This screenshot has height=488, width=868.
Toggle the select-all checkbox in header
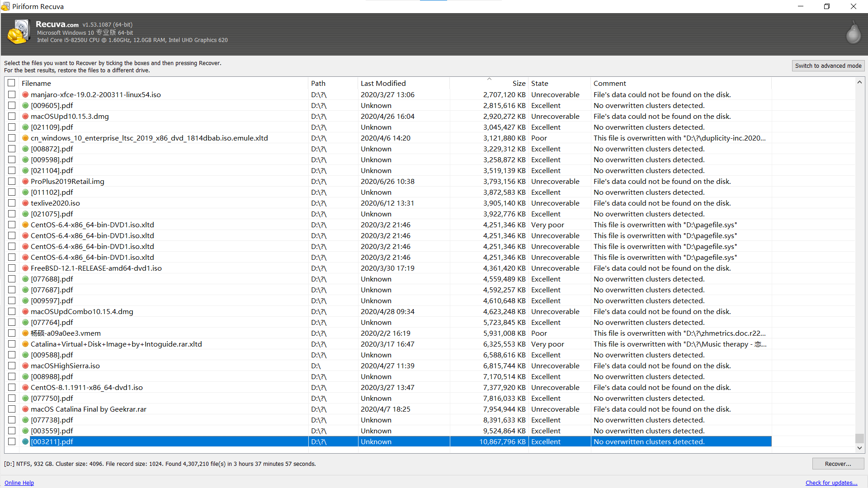(12, 83)
